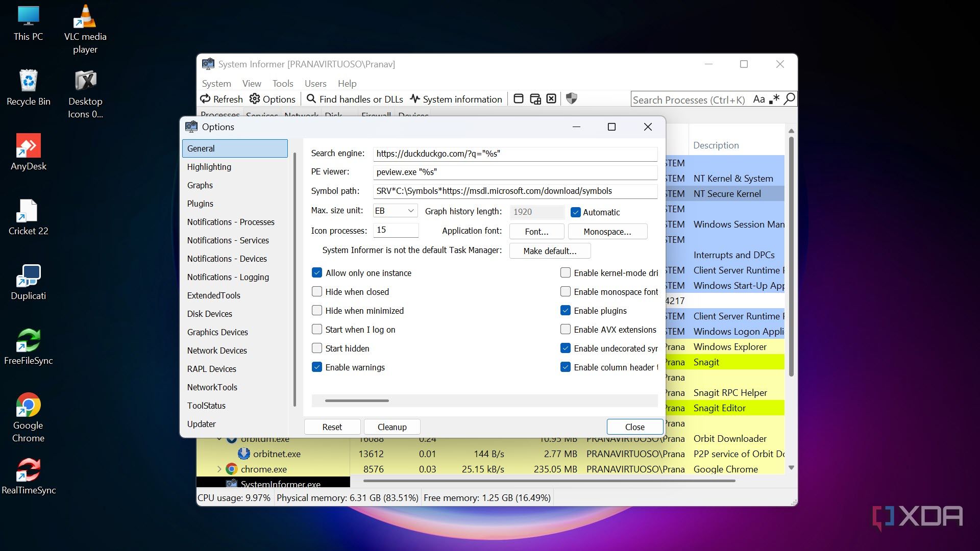Viewport: 980px width, 551px height.
Task: Open the View menu
Action: [x=252, y=84]
